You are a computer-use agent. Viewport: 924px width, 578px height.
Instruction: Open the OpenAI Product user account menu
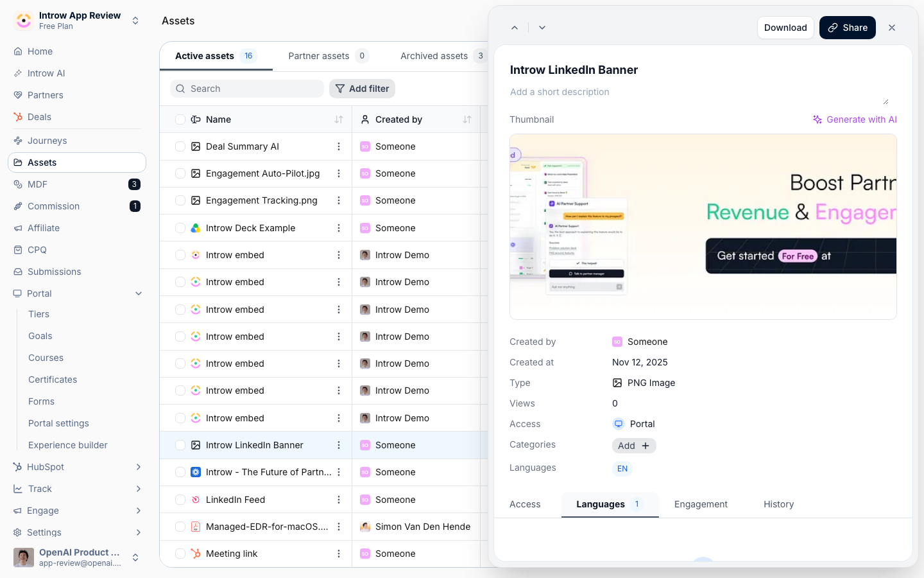click(77, 557)
